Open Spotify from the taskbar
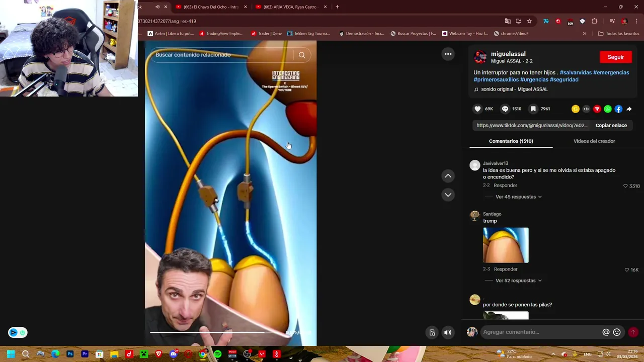This screenshot has height=362, width=644. [x=217, y=354]
